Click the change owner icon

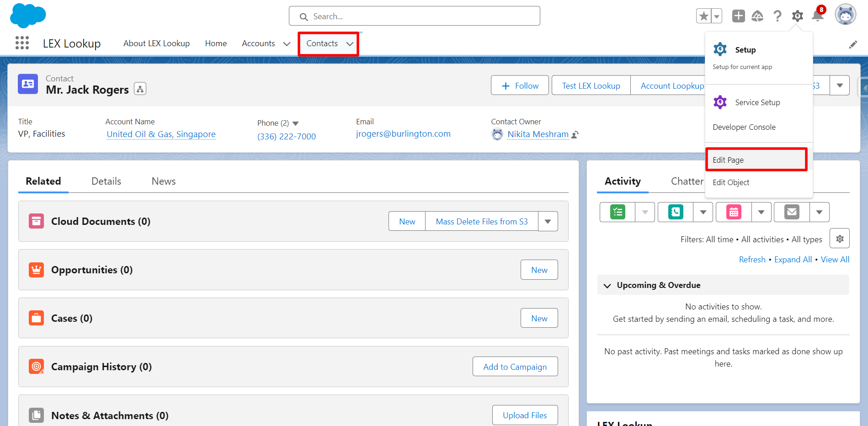575,134
